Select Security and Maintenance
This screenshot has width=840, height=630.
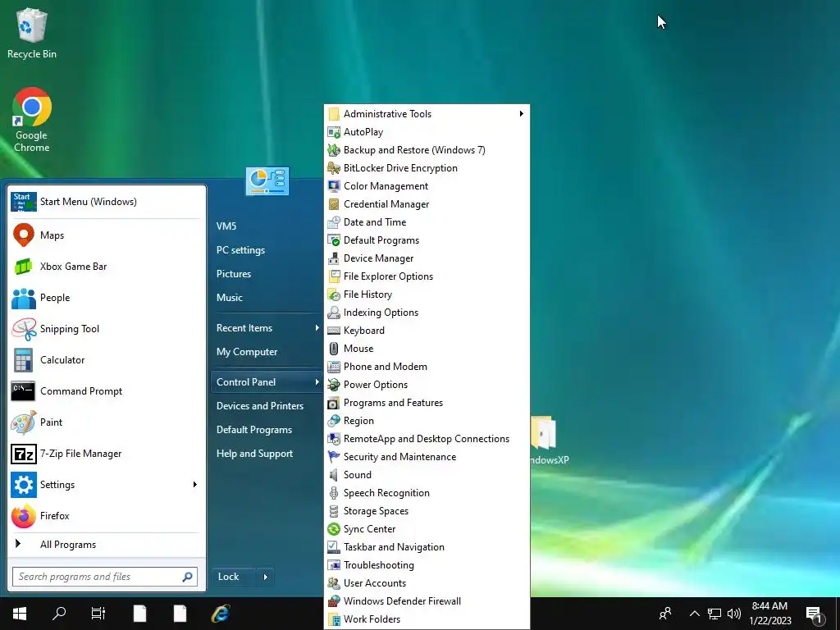click(x=427, y=457)
